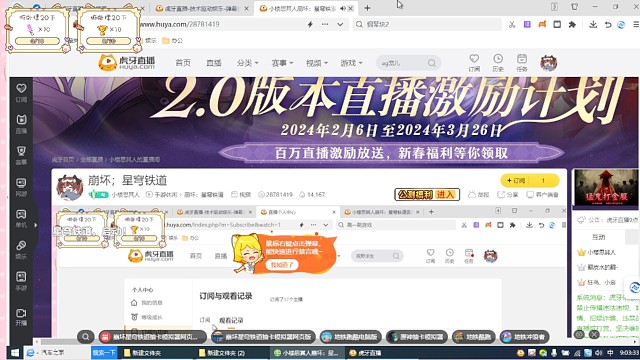
Task: Expand the 单机 sidebar arrow
Action: (36, 224)
